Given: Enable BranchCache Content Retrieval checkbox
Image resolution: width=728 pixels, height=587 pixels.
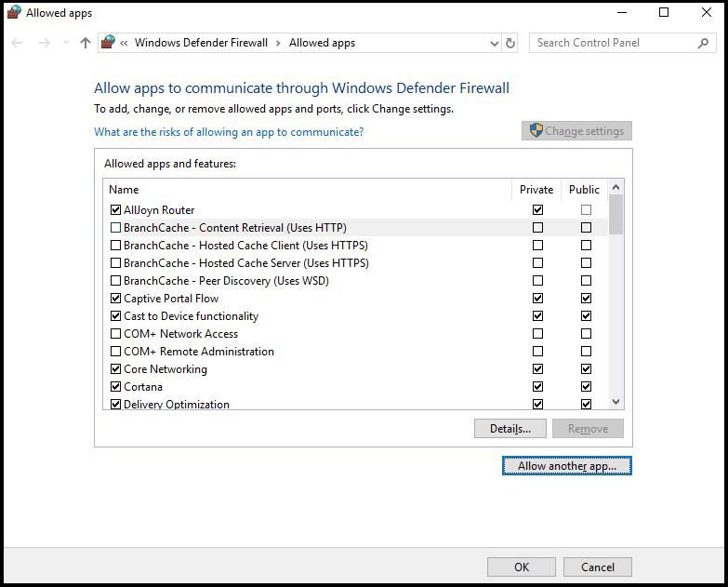Looking at the screenshot, I should (115, 228).
